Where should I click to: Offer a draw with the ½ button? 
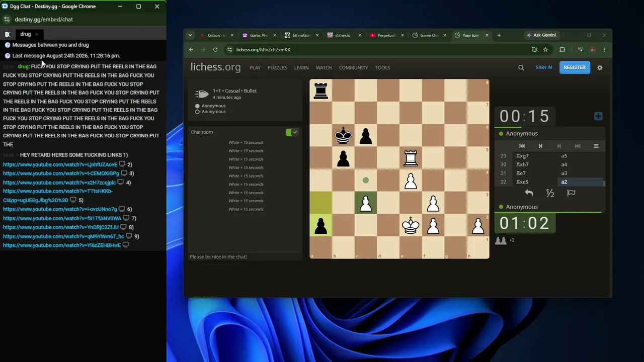[550, 193]
